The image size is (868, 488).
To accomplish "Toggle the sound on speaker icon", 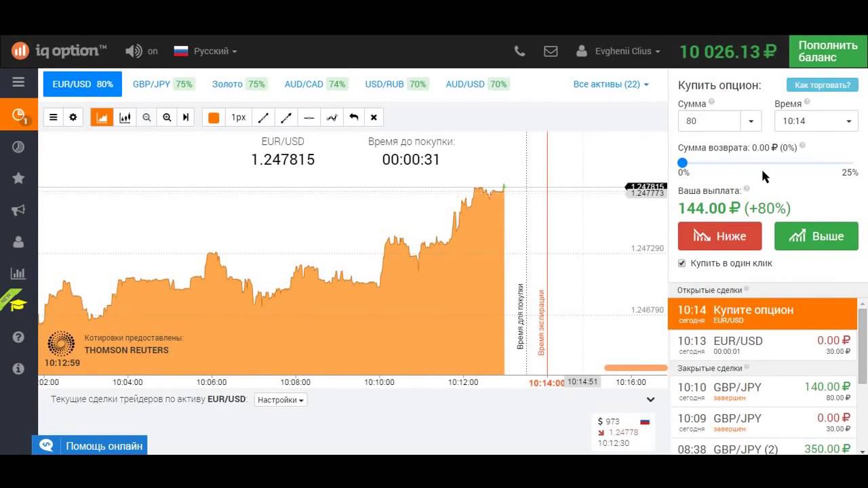I will [x=134, y=51].
